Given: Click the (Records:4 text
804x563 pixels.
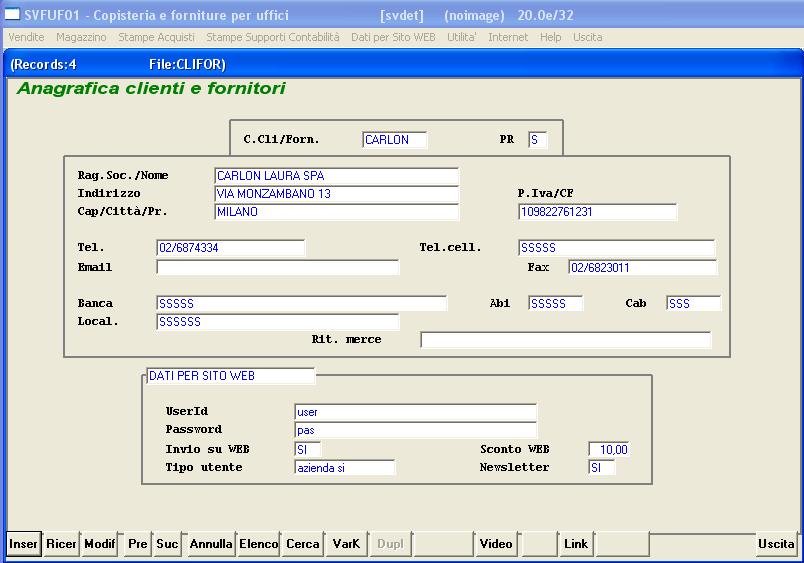Looking at the screenshot, I should [43, 65].
